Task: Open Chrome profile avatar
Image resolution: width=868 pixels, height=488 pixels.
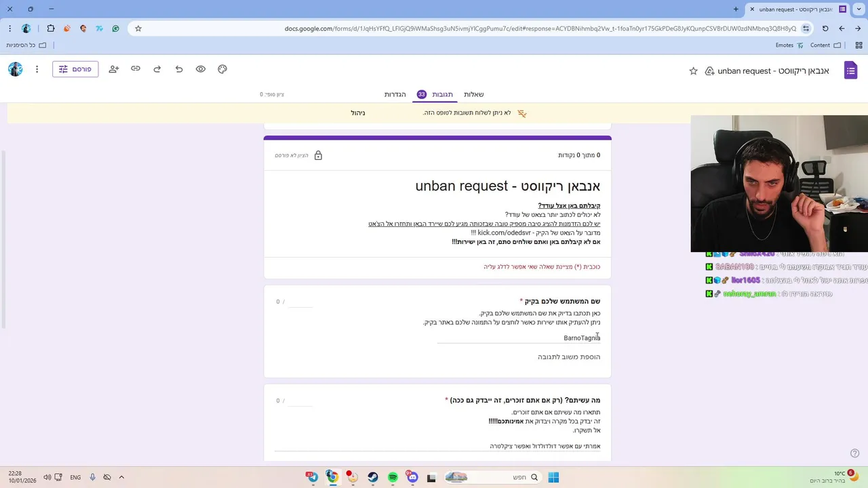Action: point(26,28)
